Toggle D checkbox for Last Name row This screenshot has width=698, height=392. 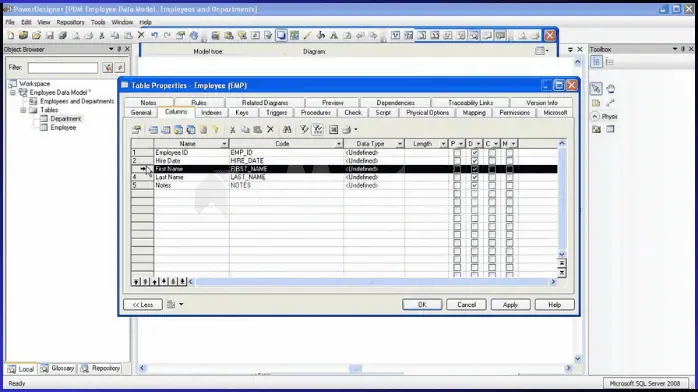pyautogui.click(x=475, y=177)
